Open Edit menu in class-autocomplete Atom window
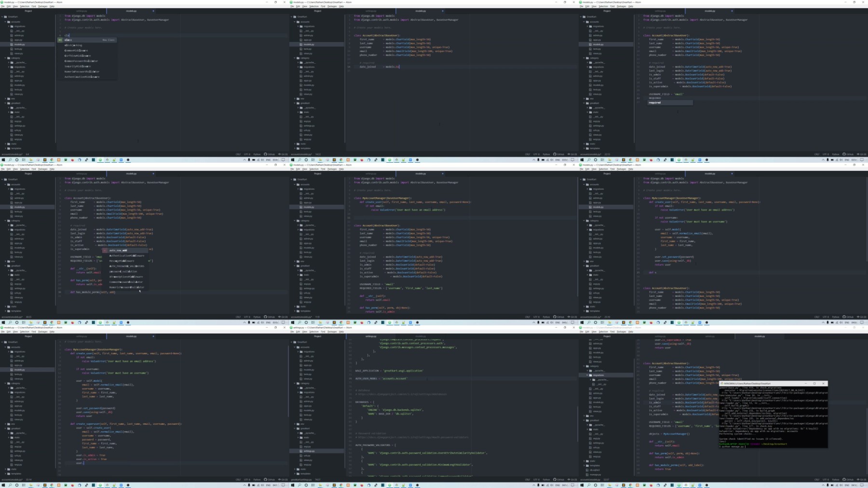This screenshot has height=488, width=868. 9,6
